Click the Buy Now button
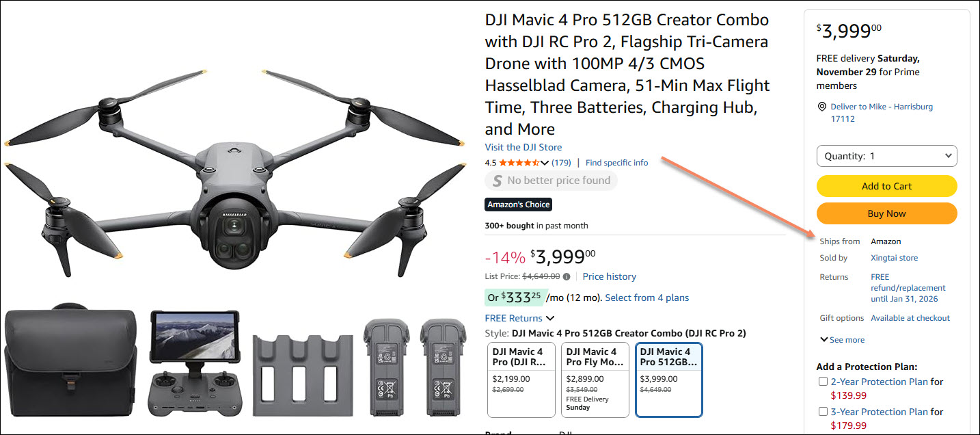980x435 pixels. 886,213
